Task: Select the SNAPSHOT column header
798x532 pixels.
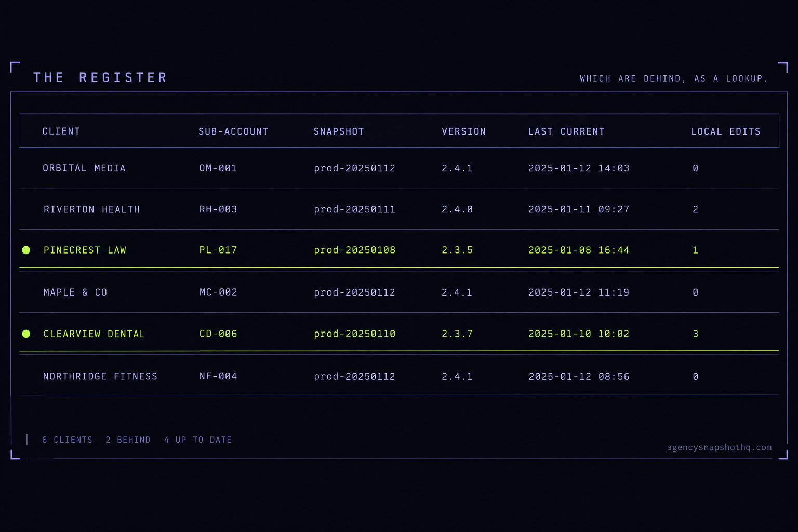Action: (x=339, y=131)
